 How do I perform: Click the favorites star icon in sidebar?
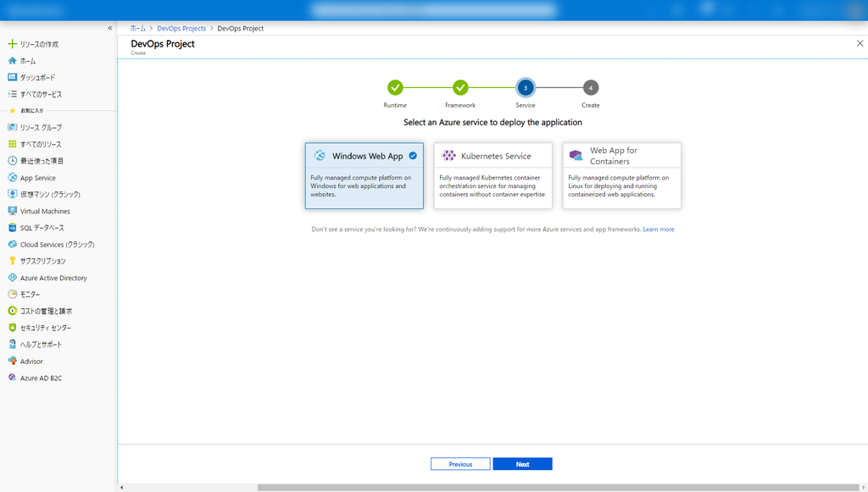[x=12, y=111]
